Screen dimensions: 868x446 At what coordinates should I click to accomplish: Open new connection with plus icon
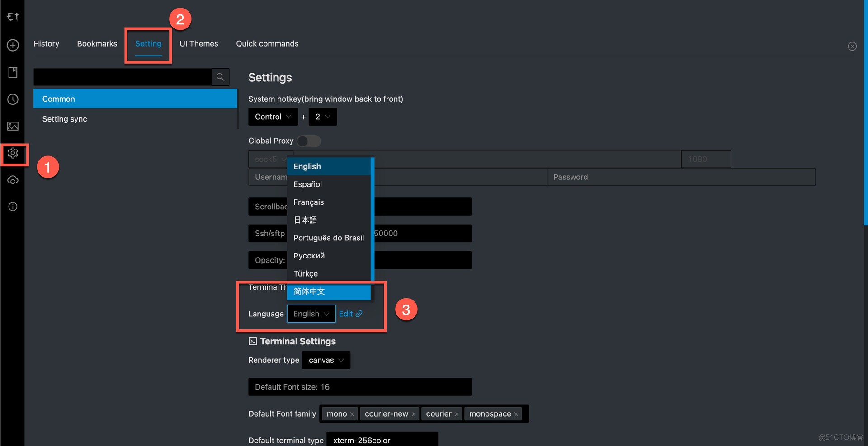(13, 45)
